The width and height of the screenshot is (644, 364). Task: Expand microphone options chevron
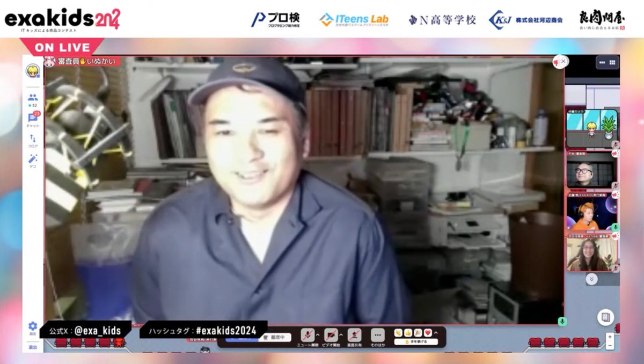pos(318,334)
